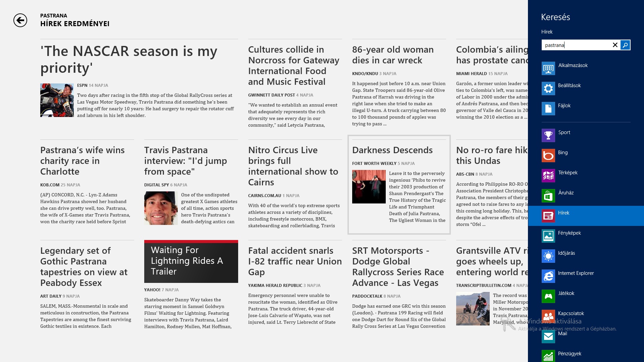This screenshot has height=362, width=644.
Task: Go back using the circular arrow button
Action: [20, 20]
